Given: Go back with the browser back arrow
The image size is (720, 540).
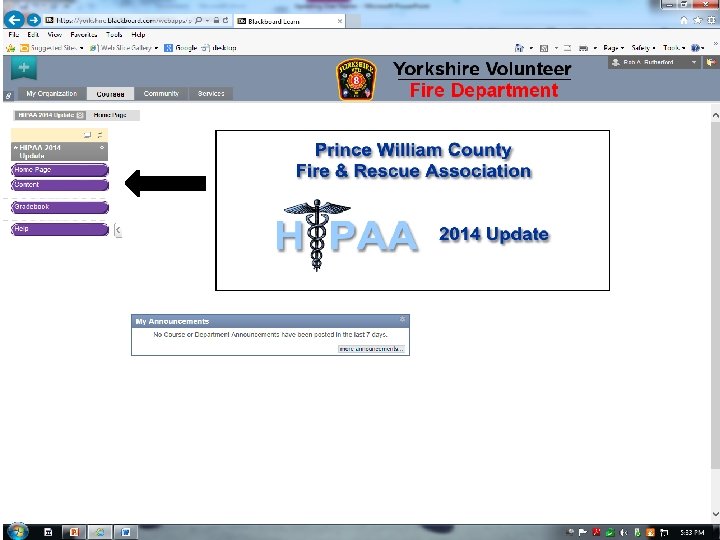Looking at the screenshot, I should [14, 20].
